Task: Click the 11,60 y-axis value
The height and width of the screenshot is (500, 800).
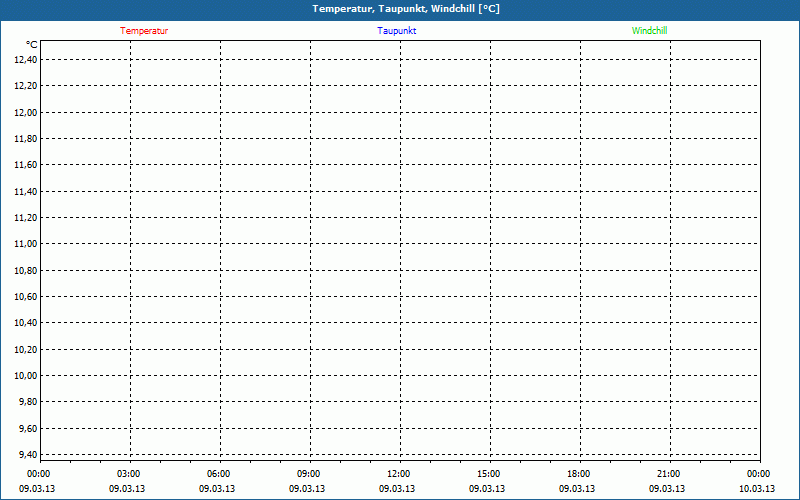Action: (x=26, y=165)
